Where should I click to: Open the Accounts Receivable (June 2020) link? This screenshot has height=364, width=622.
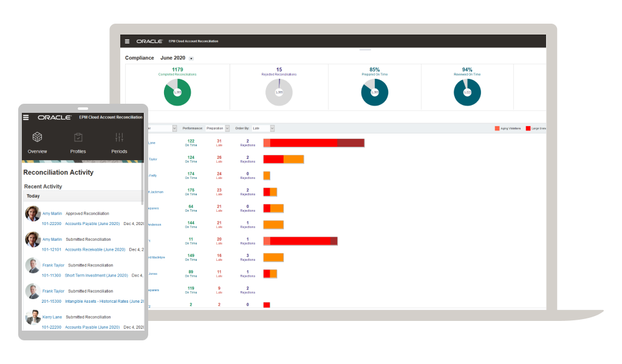pos(95,249)
